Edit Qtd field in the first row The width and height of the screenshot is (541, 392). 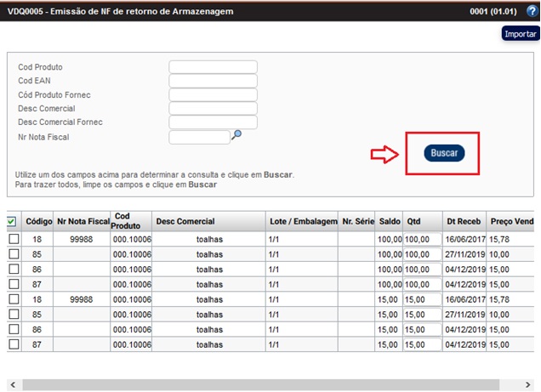[422, 240]
